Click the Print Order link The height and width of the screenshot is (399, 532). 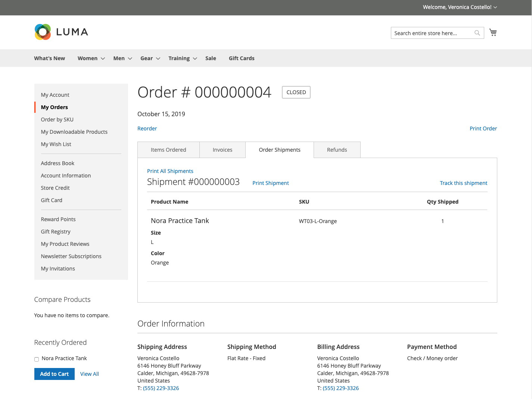[483, 129]
